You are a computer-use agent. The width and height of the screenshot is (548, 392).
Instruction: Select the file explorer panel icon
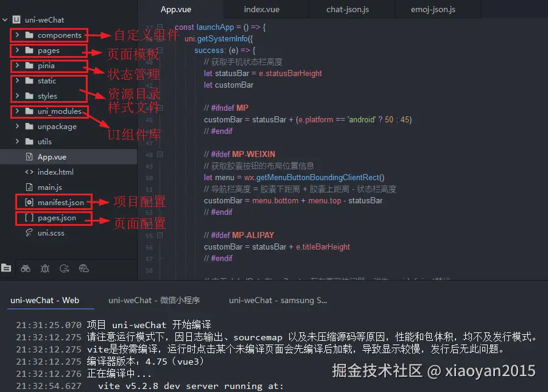coord(7,268)
